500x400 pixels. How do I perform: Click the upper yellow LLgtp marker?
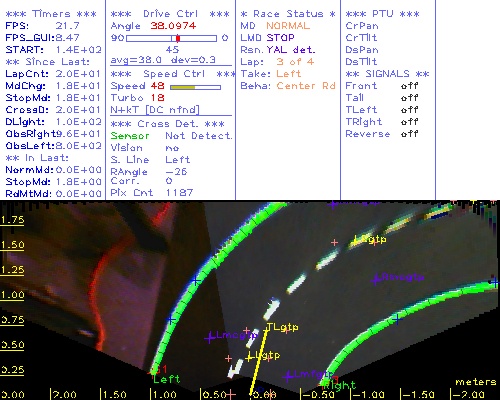click(370, 240)
